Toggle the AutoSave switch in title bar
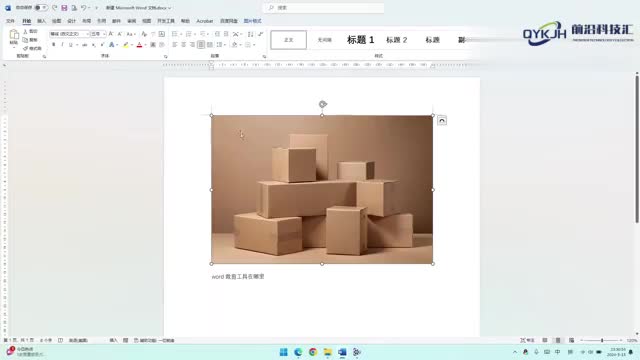Image resolution: width=640 pixels, height=360 pixels. click(41, 8)
